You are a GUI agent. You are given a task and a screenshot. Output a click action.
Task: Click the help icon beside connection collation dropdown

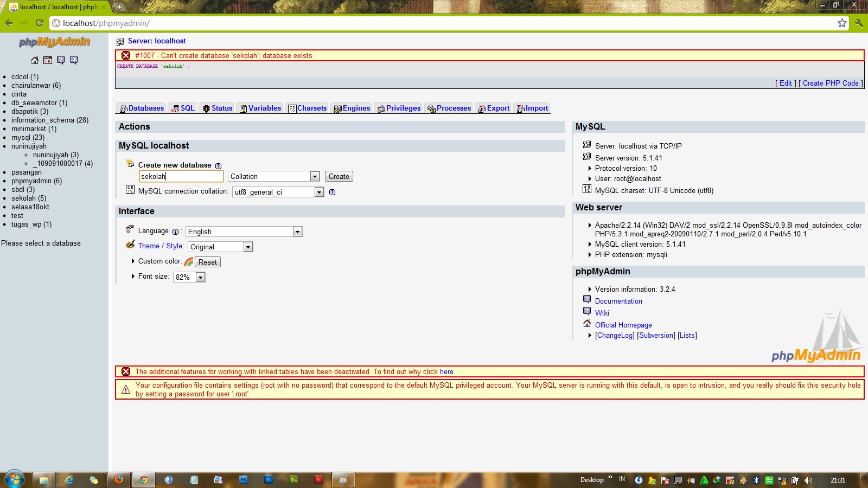[x=332, y=192]
